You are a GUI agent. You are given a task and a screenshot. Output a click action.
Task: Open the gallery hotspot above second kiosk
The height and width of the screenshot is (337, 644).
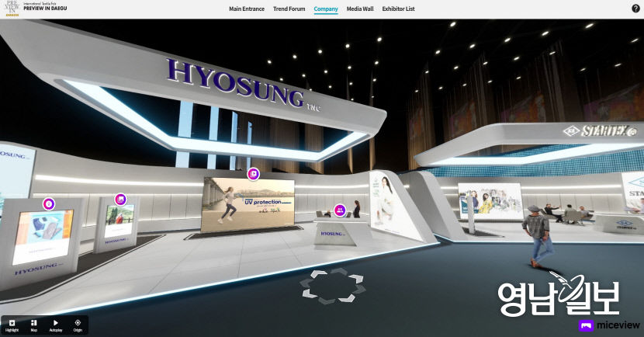[x=120, y=200]
